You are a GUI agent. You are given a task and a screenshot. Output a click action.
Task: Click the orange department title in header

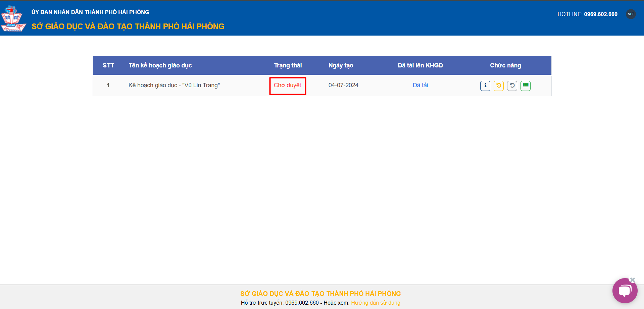(128, 27)
